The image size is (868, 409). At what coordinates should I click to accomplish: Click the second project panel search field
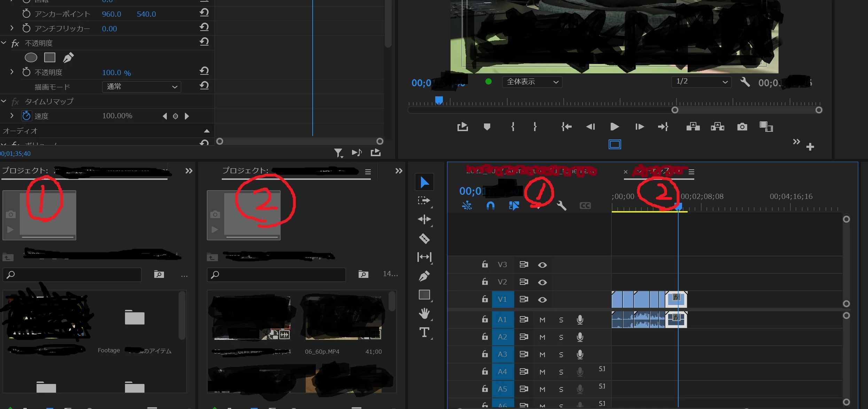[x=277, y=274]
